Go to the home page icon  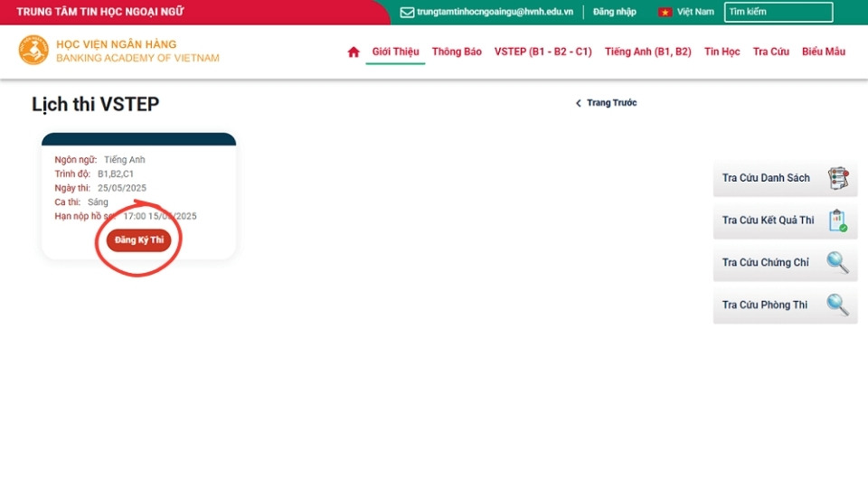click(x=354, y=52)
